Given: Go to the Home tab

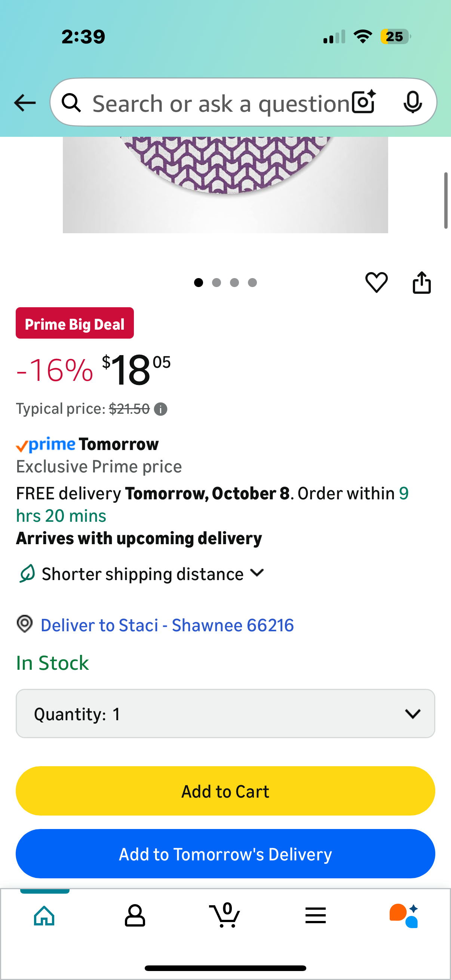Looking at the screenshot, I should click(45, 915).
